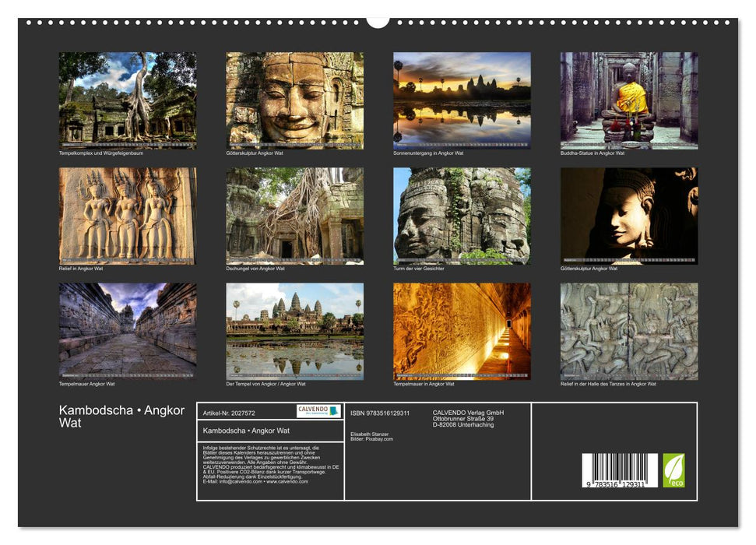The height and width of the screenshot is (545, 756).
Task: Open the Der Tempel von Angkor photo
Action: [x=294, y=332]
